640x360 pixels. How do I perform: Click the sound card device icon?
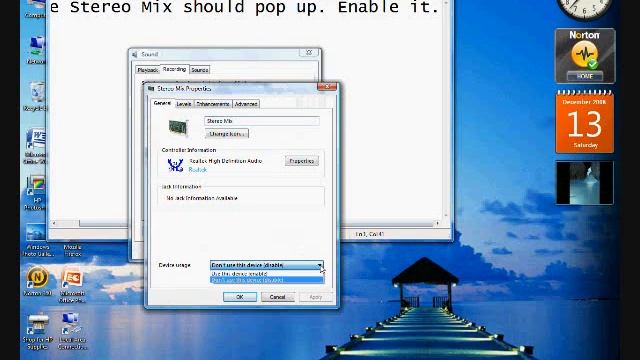[178, 127]
